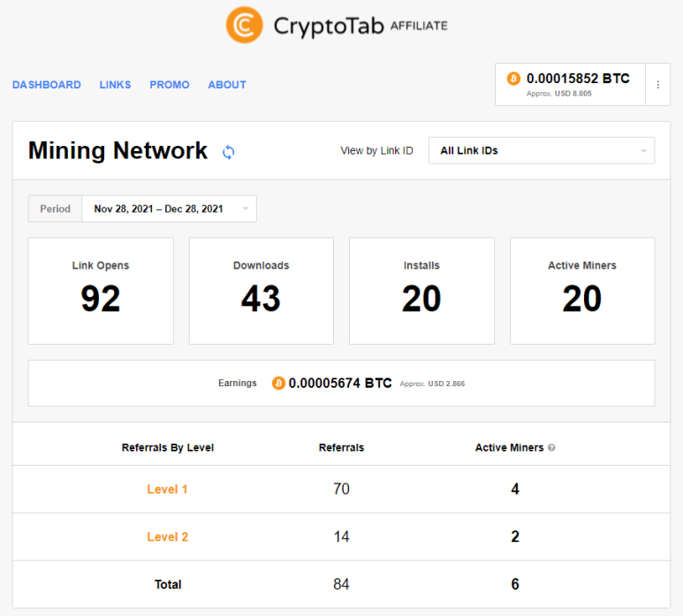Click the Referrals column header
This screenshot has width=683, height=616.
click(x=341, y=447)
